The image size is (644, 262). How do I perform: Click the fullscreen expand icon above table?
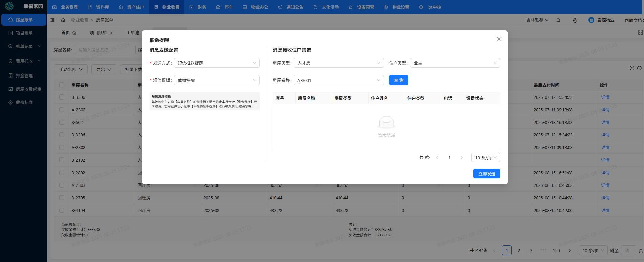coord(632,68)
